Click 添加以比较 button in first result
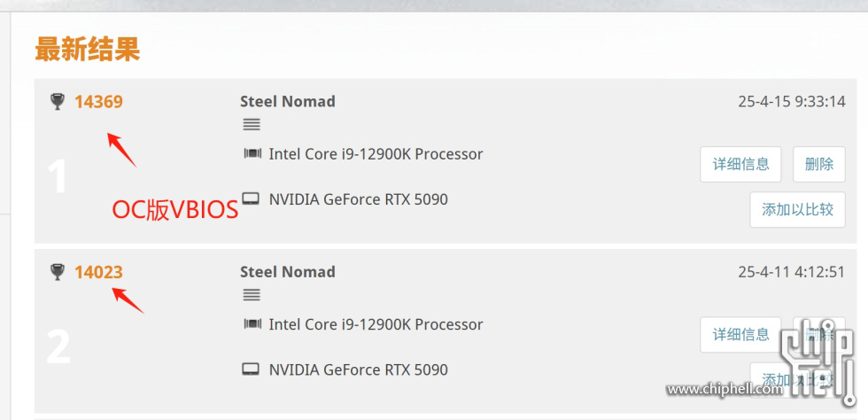This screenshot has width=868, height=420. [x=798, y=209]
